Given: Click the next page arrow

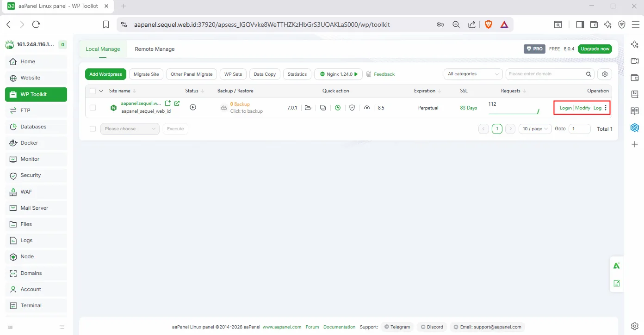Looking at the screenshot, I should tap(510, 129).
